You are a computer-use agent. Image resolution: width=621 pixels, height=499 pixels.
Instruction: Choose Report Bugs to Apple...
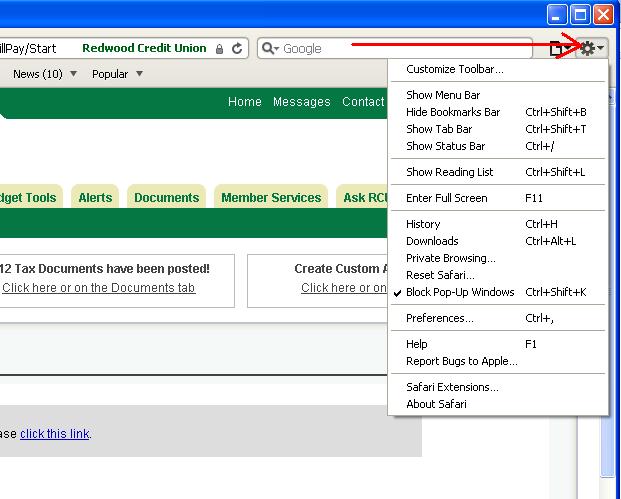point(498,361)
